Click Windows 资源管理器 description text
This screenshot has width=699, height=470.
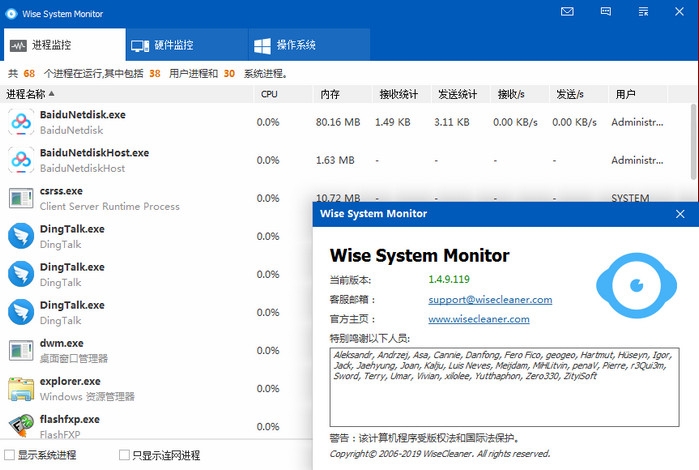click(87, 396)
